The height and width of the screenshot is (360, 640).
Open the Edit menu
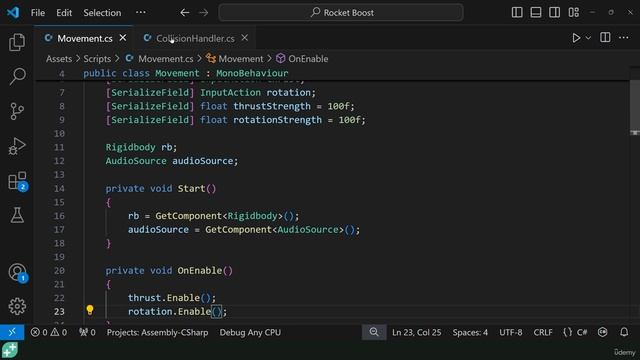tap(64, 13)
